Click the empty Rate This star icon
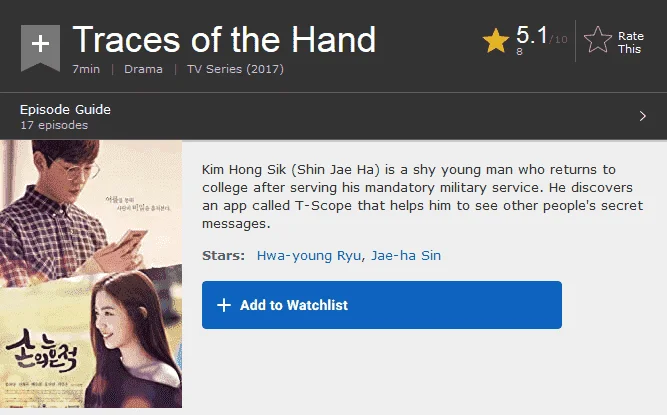The width and height of the screenshot is (667, 415). (x=598, y=40)
